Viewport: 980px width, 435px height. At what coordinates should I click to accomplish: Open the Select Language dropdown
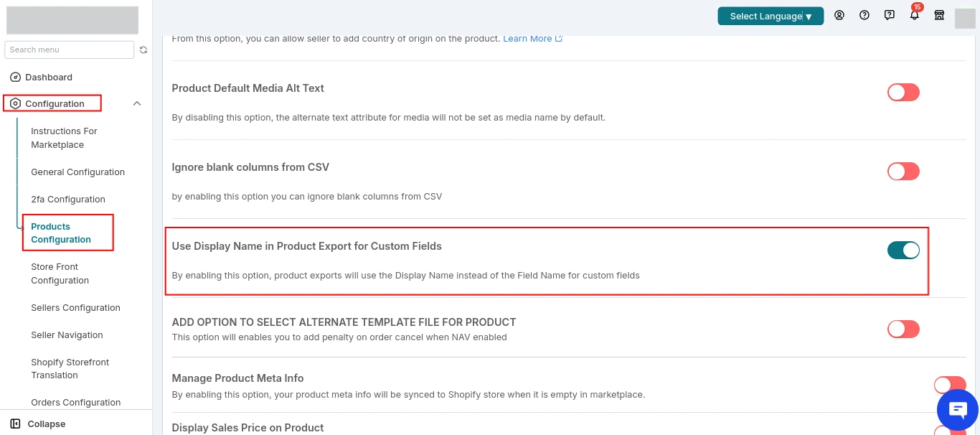point(771,16)
